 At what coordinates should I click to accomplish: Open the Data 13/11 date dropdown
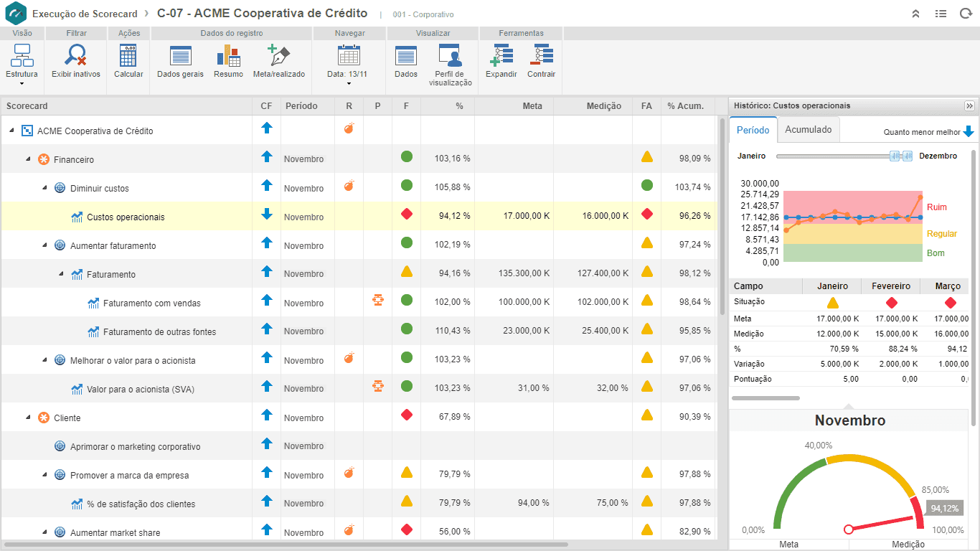[349, 65]
